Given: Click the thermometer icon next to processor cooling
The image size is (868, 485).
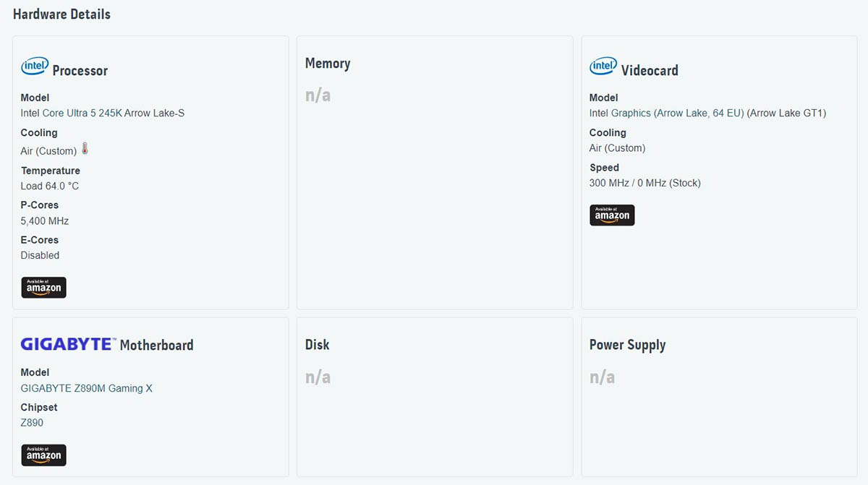Looking at the screenshot, I should tap(85, 149).
